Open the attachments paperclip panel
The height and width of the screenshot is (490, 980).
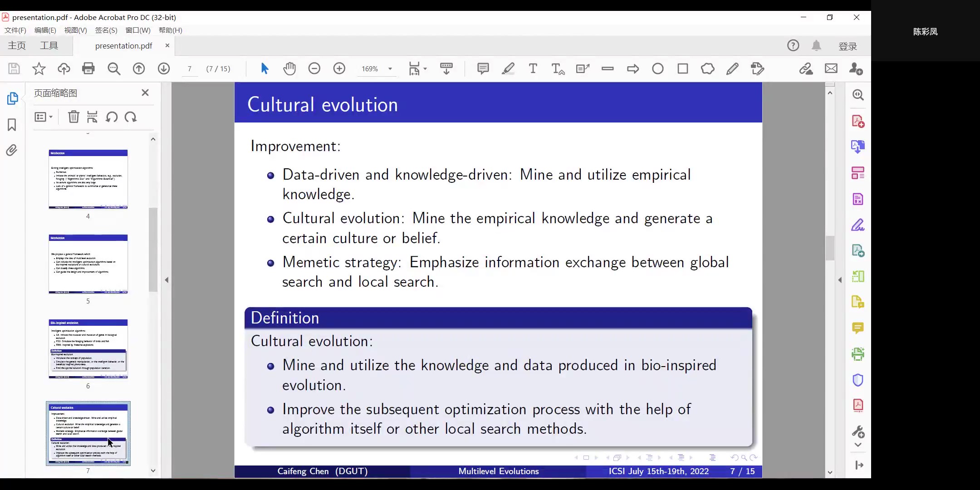12,150
